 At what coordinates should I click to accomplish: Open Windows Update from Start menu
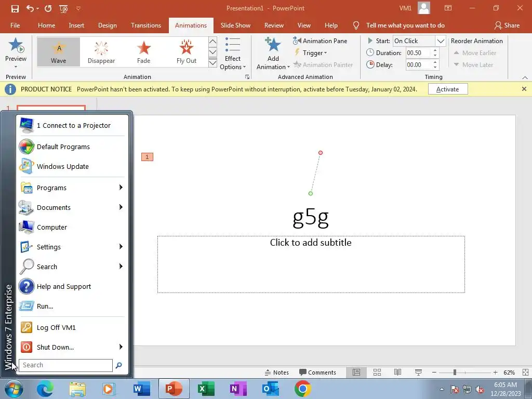72,167
